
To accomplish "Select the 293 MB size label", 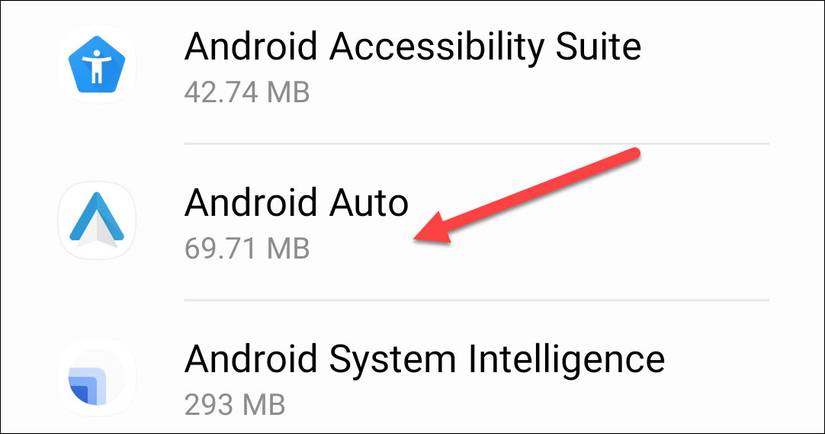I will click(235, 405).
